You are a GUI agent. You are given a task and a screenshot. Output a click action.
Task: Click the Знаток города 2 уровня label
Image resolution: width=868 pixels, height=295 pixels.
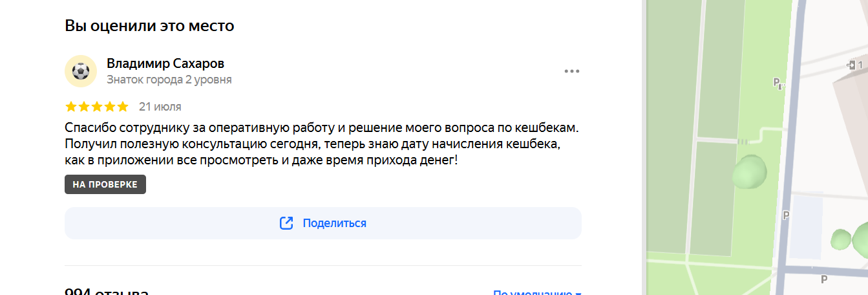[x=169, y=80]
